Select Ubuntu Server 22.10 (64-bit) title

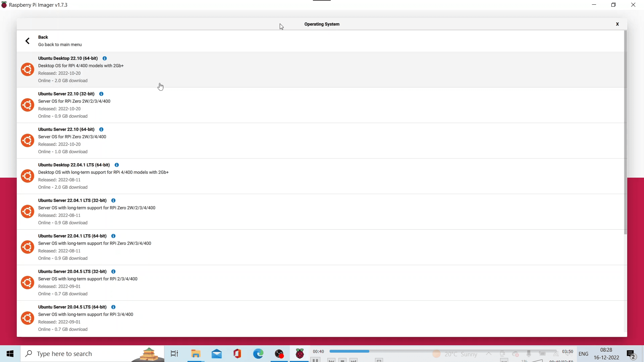66,129
